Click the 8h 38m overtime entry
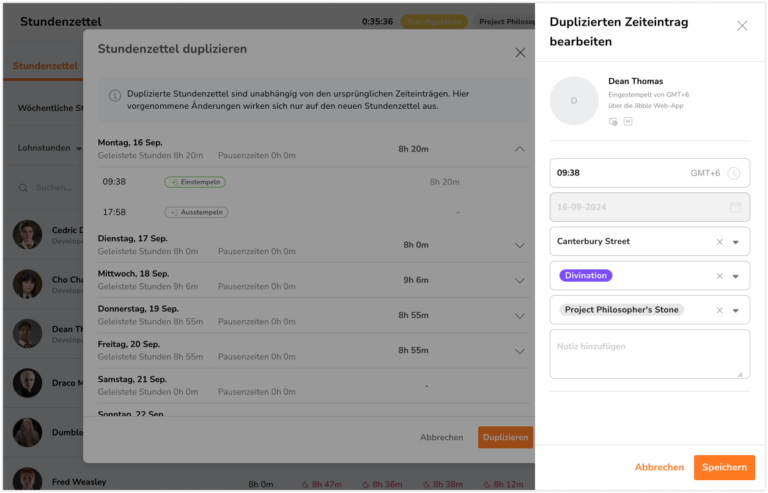768x493 pixels. 443,484
